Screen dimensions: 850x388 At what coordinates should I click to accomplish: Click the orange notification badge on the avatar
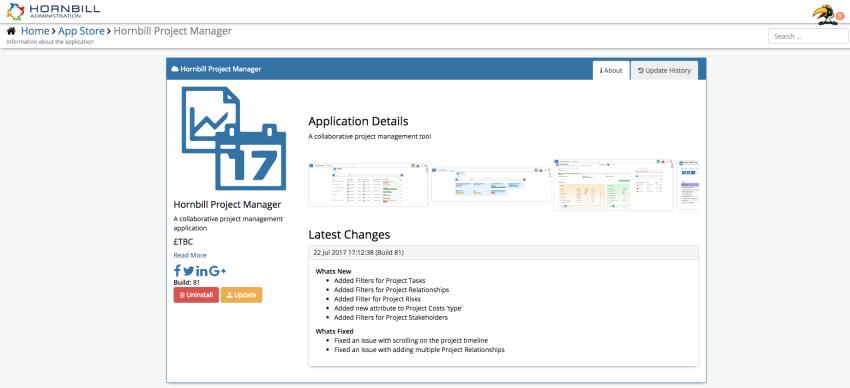point(840,16)
